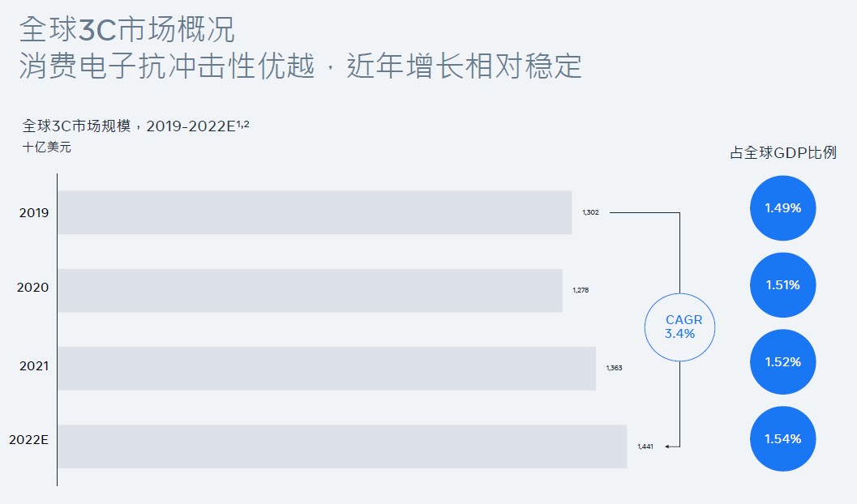Click the blue 1.54% circle
857x504 pixels.
point(782,439)
